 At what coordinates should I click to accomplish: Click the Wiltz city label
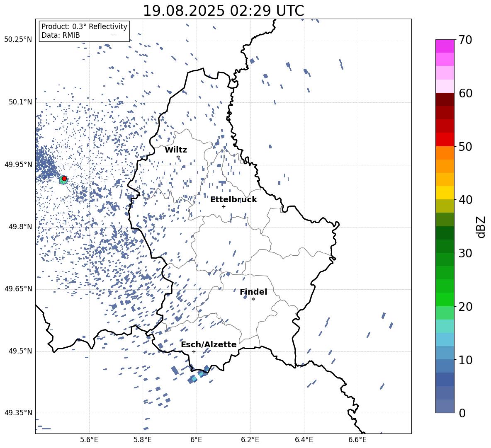coord(176,150)
